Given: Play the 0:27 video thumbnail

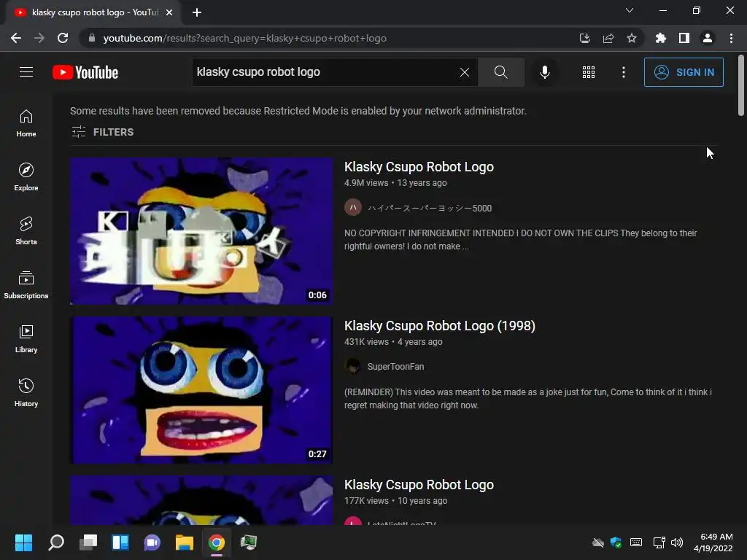Looking at the screenshot, I should pyautogui.click(x=201, y=390).
